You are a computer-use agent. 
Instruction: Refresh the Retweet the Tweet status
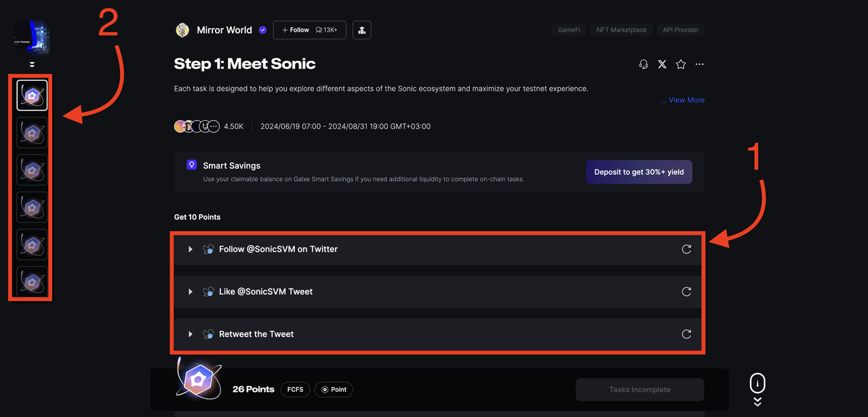(686, 334)
